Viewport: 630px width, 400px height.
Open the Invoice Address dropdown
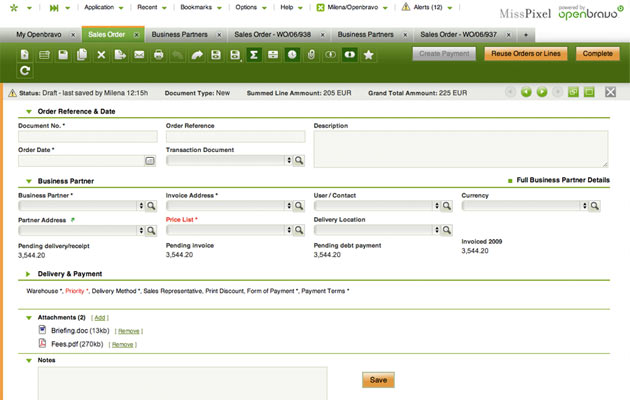(288, 206)
